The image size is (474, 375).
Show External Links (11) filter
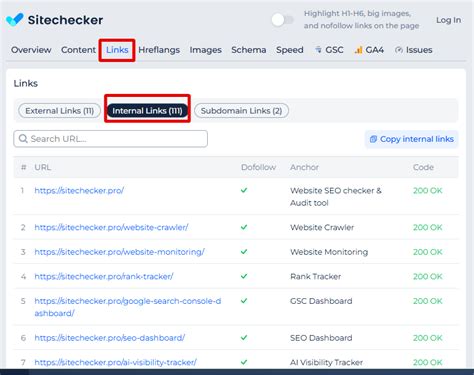click(x=59, y=111)
